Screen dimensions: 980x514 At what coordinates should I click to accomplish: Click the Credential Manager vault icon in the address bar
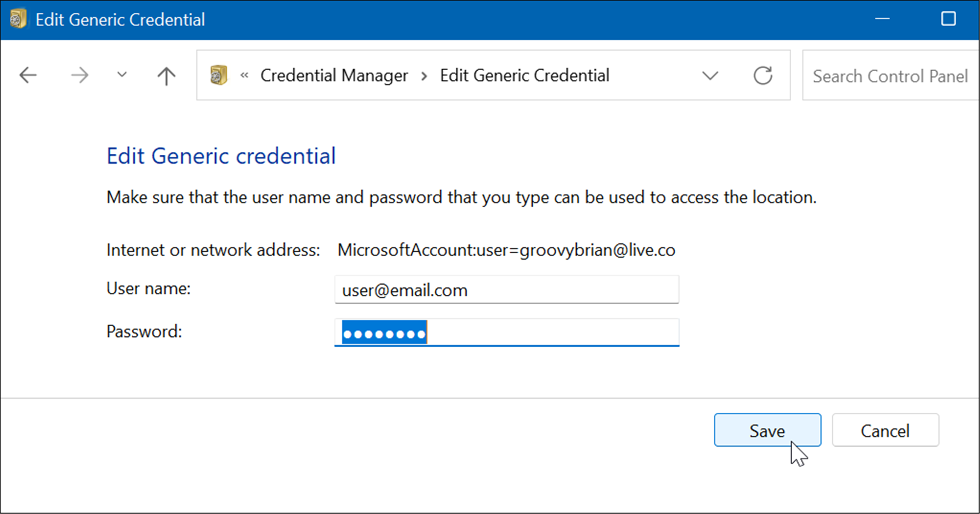click(x=217, y=75)
